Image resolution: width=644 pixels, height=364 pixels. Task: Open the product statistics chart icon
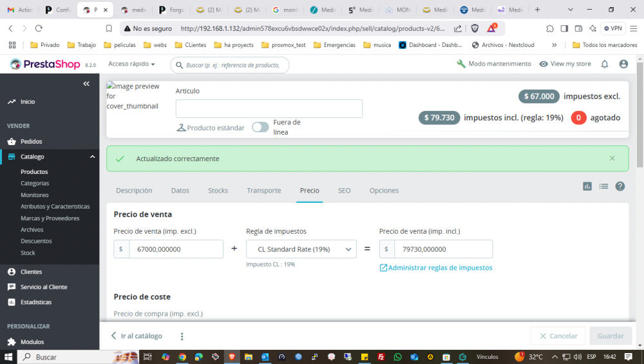587,186
